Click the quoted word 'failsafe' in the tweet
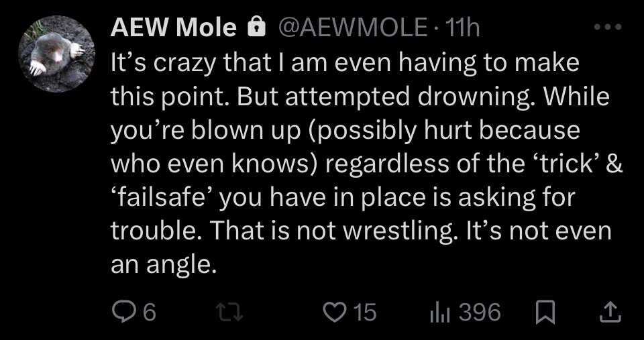The image size is (644, 340). [x=164, y=198]
